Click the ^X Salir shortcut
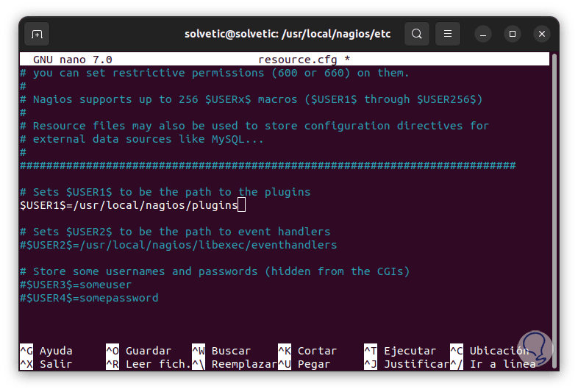Image resolution: width=578 pixels, height=392 pixels. [46, 364]
